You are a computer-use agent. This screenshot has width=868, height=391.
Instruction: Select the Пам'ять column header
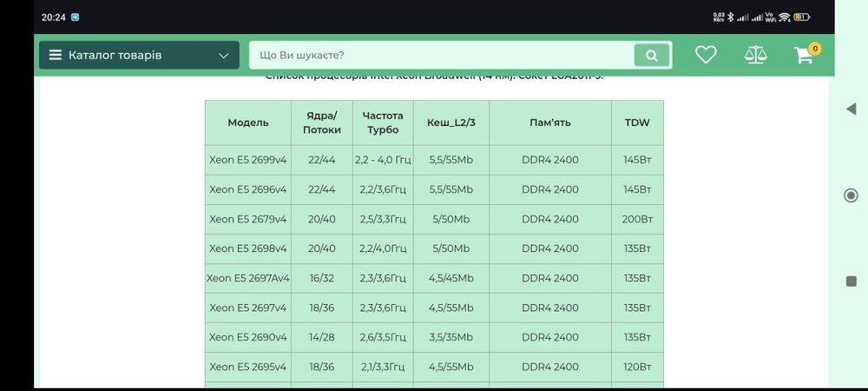550,123
